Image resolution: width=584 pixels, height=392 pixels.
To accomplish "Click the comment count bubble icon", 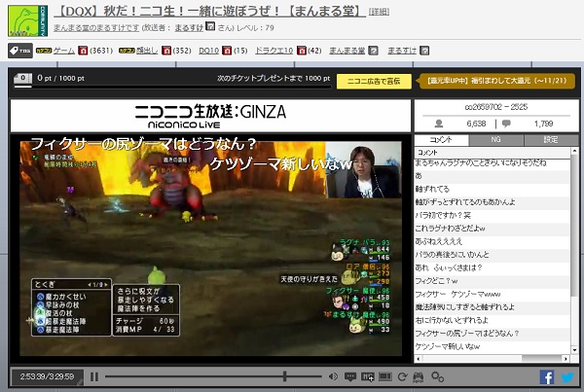I will 506,124.
